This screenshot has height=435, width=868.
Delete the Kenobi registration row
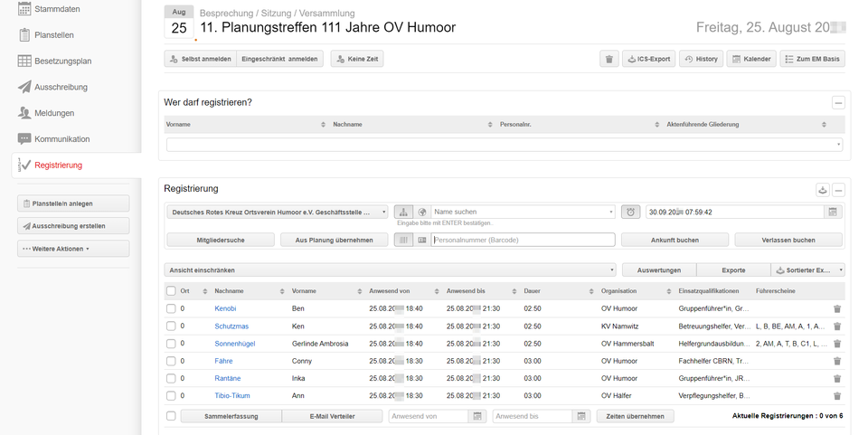coord(837,308)
